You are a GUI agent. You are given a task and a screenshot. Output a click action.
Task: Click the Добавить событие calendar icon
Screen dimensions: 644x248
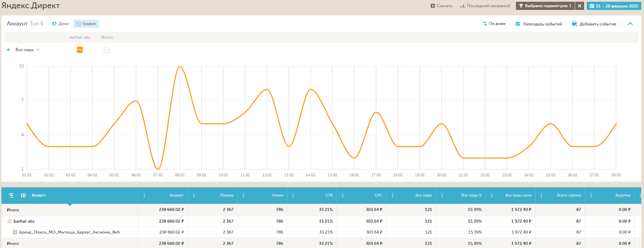[574, 24]
